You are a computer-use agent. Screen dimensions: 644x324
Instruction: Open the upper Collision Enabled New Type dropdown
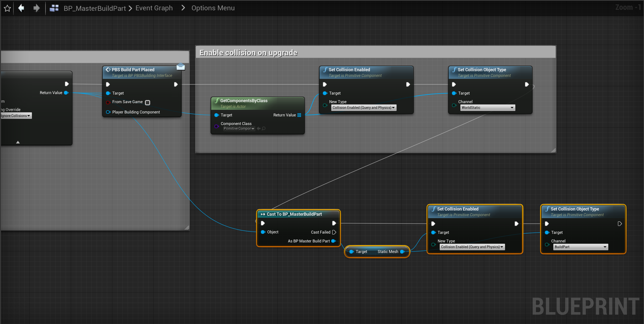click(363, 108)
